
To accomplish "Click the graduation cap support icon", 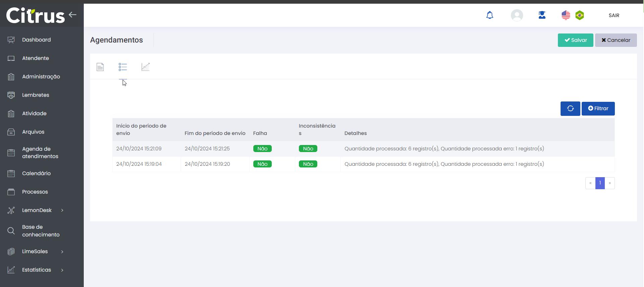I will 542,15.
